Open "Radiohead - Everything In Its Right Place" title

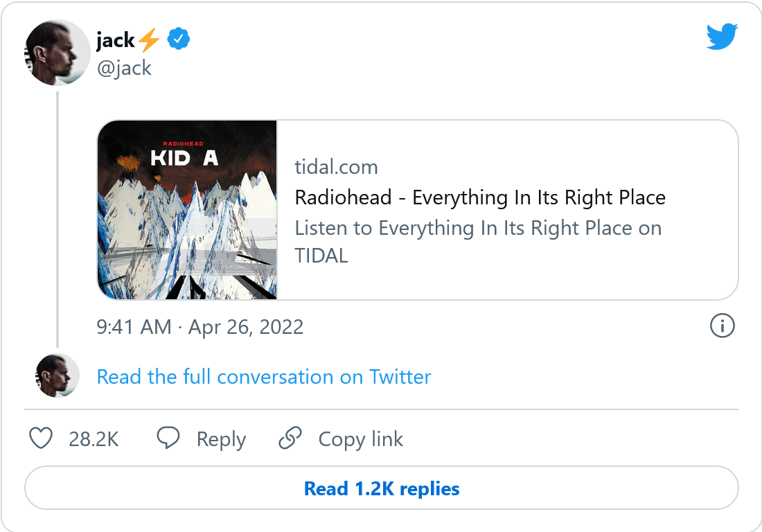point(480,197)
